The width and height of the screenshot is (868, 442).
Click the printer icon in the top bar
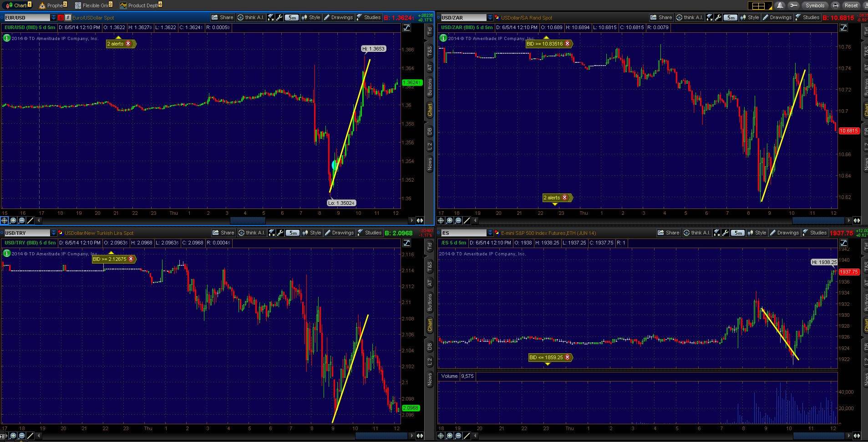[835, 5]
